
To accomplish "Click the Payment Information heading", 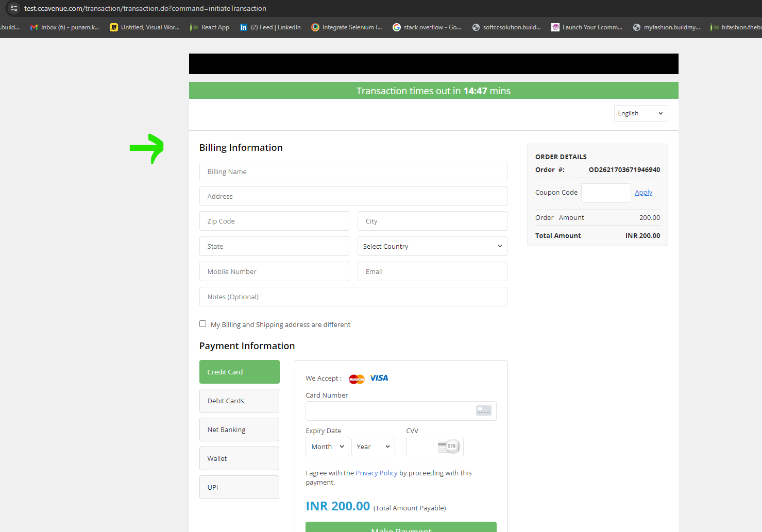I will 247,346.
